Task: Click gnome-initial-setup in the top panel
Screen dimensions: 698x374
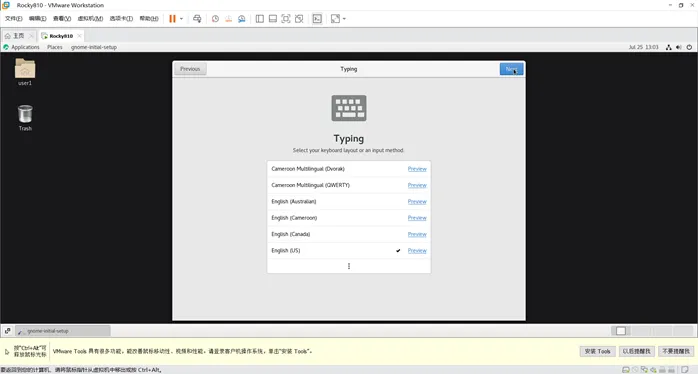Action: click(93, 47)
